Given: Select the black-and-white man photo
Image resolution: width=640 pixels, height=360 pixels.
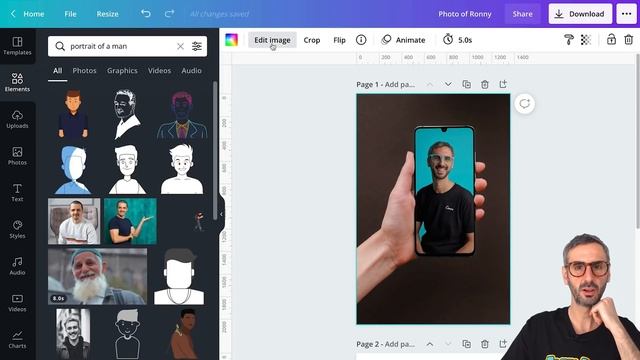Looking at the screenshot, I should click(x=73, y=334).
